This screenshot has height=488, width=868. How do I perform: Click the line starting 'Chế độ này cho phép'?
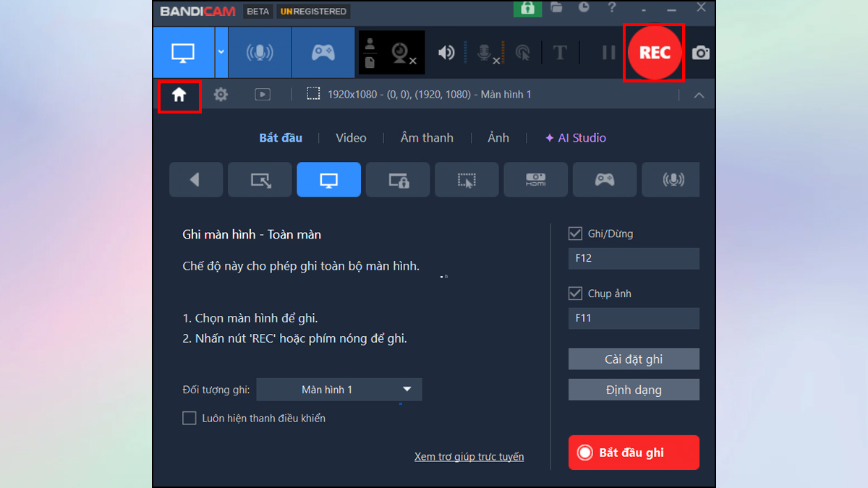(x=301, y=266)
